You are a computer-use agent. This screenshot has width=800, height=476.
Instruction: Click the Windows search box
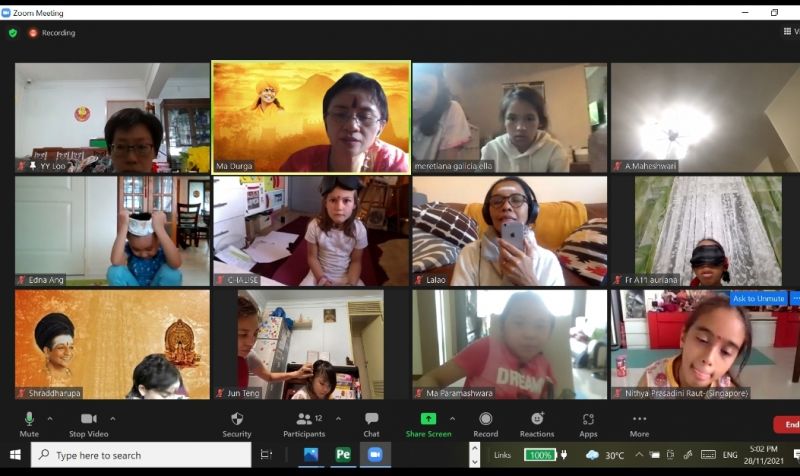[140, 455]
